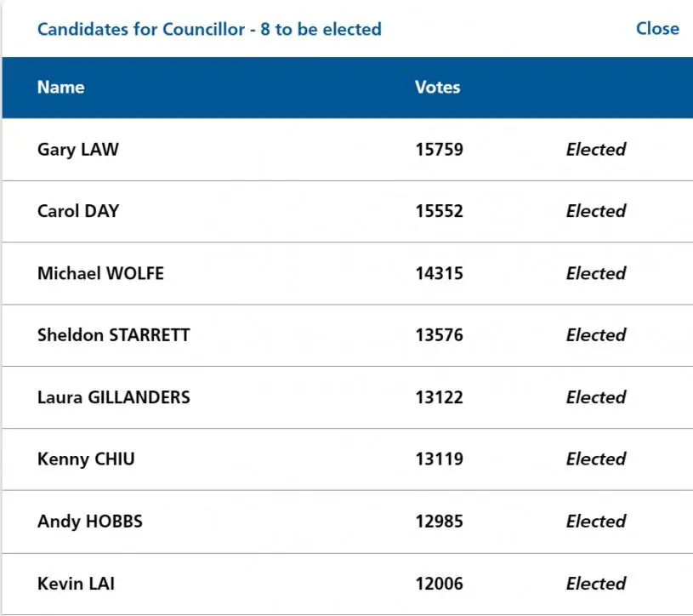
Task: Select Andy HOBBS candidate name
Action: pos(90,522)
